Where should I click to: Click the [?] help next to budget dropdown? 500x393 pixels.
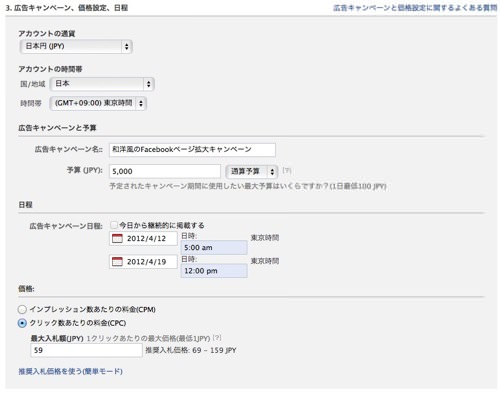(x=287, y=171)
